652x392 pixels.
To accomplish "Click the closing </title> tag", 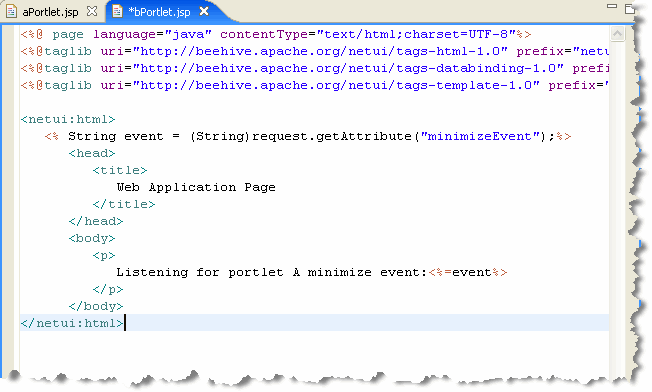I will tap(124, 205).
